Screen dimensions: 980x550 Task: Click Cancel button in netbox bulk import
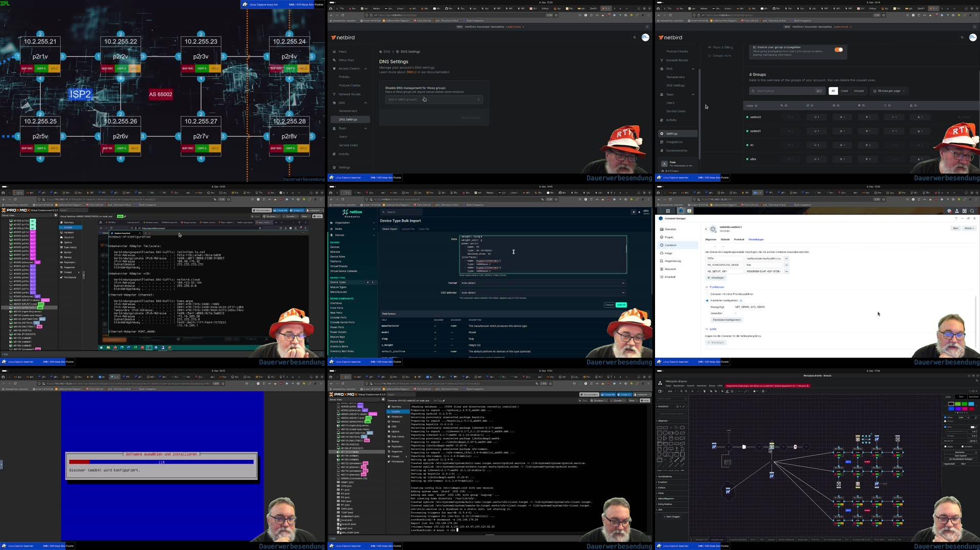609,305
